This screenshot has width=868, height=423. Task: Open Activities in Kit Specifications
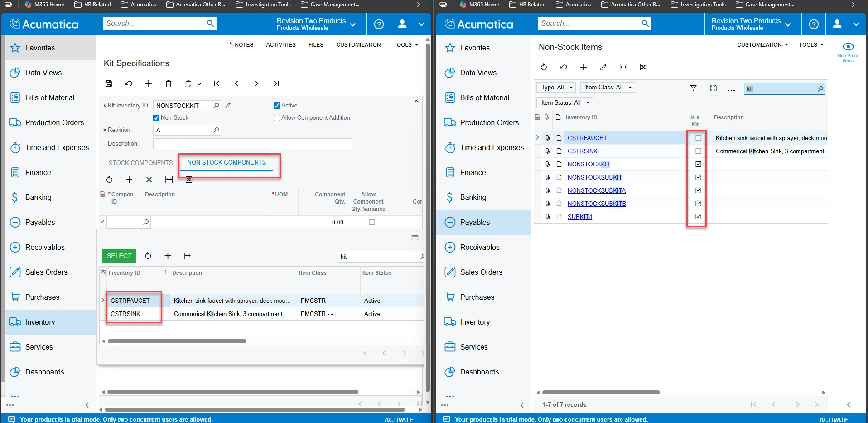point(281,45)
